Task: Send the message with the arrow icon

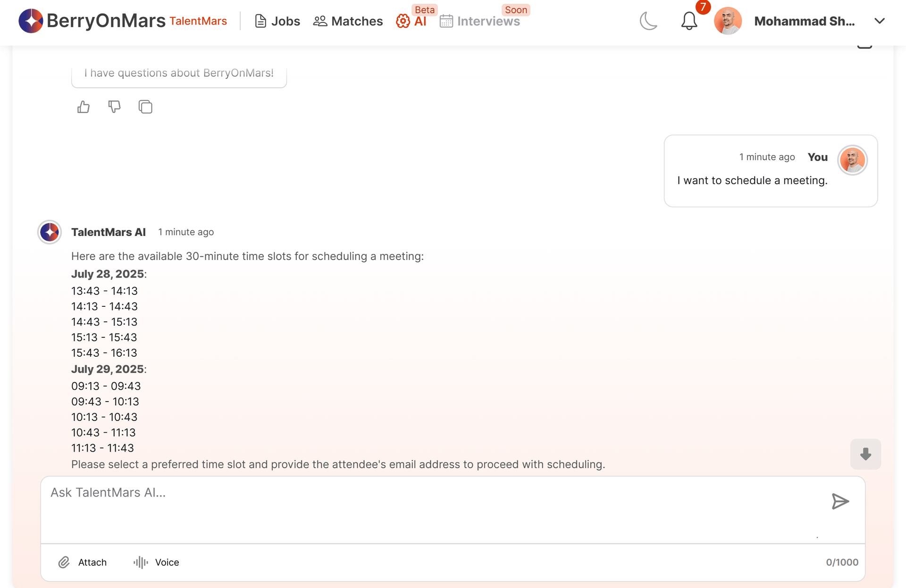Action: coord(840,501)
